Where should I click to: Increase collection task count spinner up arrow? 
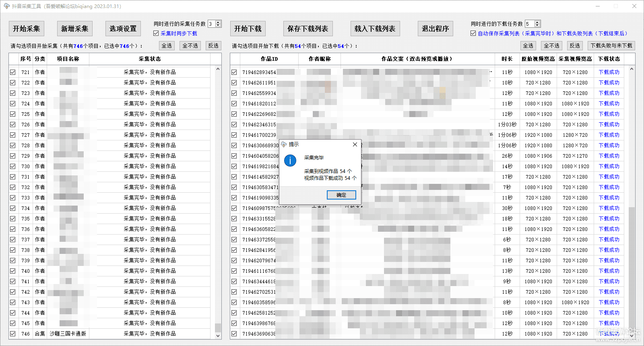click(x=218, y=22)
